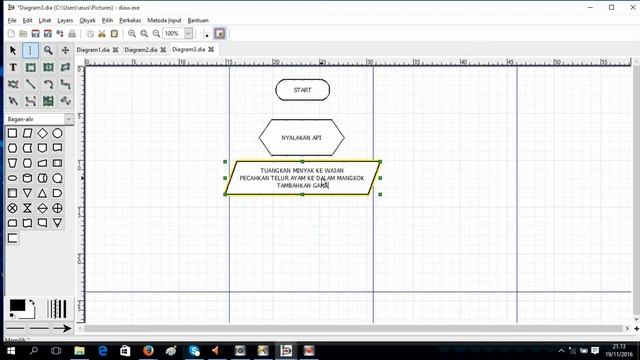Open the Bantuan menu
This screenshot has width=640, height=360.
click(198, 20)
